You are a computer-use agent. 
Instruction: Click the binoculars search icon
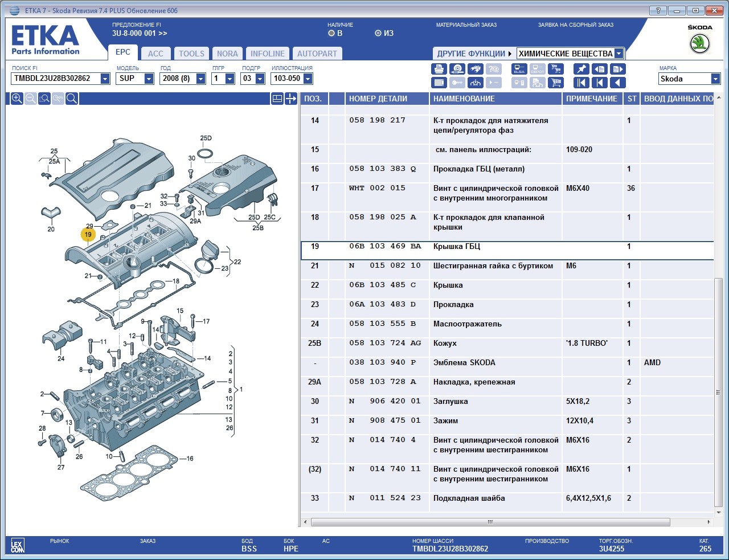point(476,69)
